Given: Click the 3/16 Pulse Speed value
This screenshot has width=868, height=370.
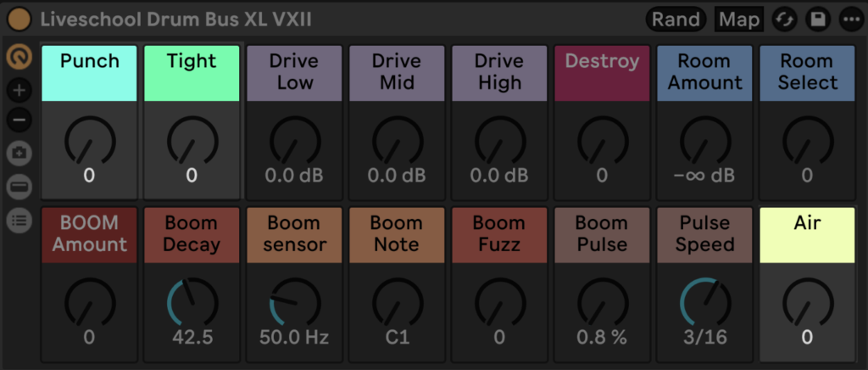Looking at the screenshot, I should (x=705, y=337).
